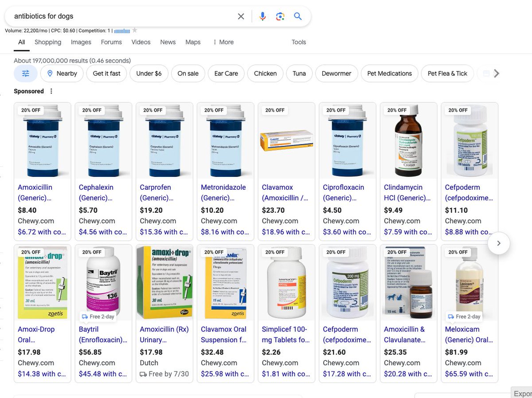Open the Tools options

[298, 42]
